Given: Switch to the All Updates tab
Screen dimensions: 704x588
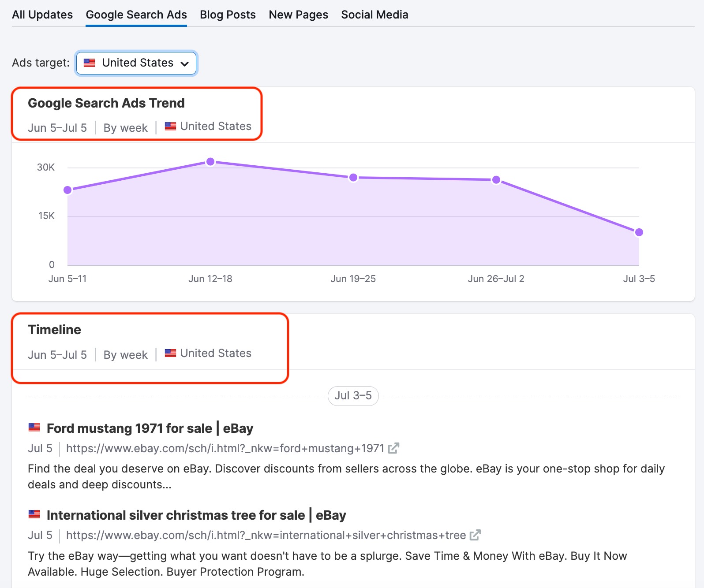Looking at the screenshot, I should coord(42,15).
